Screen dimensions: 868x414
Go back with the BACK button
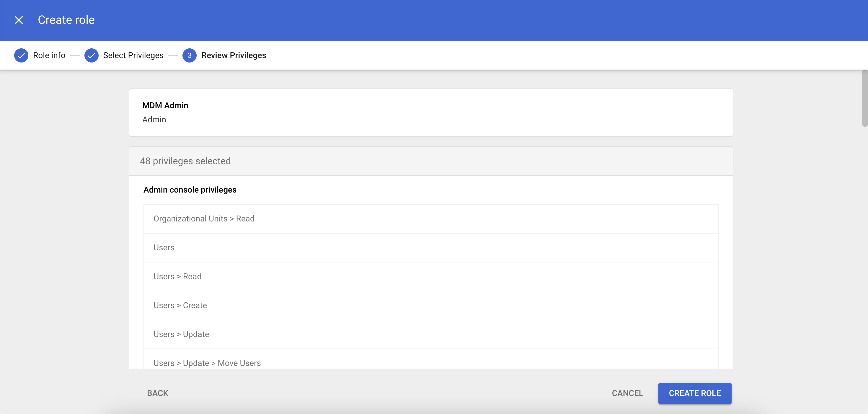coord(157,393)
